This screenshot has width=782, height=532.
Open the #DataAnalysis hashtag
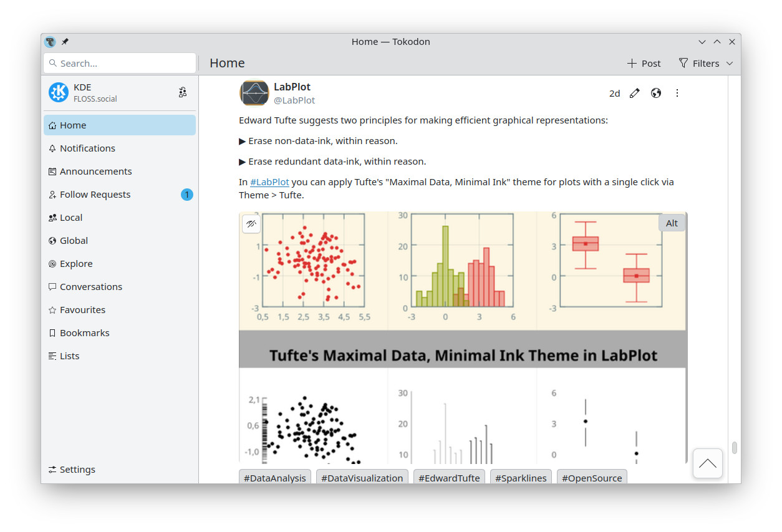(275, 478)
